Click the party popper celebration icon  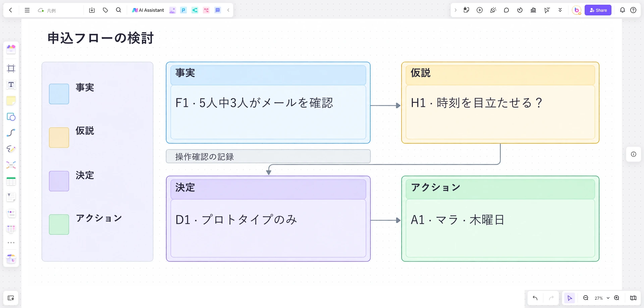[493, 10]
